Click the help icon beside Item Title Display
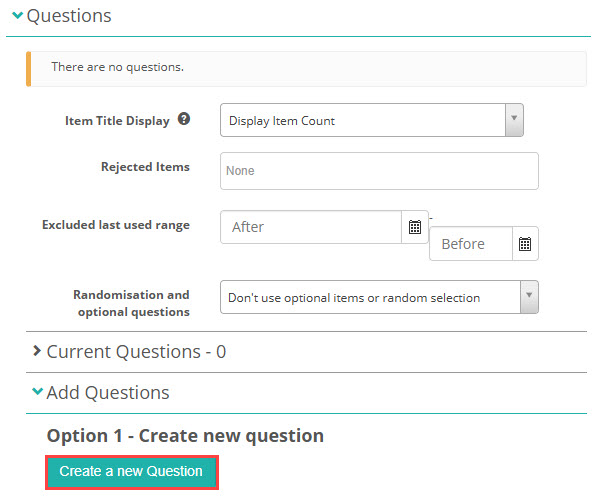600x497 pixels. pos(184,120)
